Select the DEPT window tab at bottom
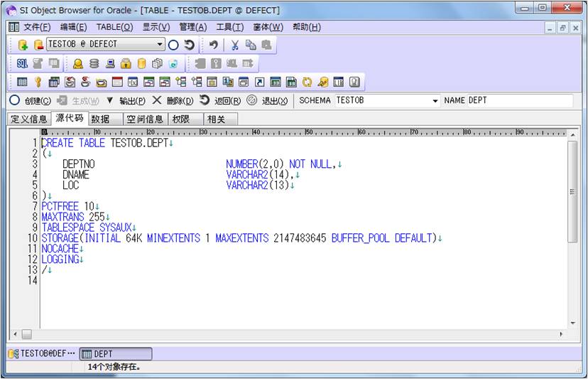The width and height of the screenshot is (588, 379). (x=114, y=353)
